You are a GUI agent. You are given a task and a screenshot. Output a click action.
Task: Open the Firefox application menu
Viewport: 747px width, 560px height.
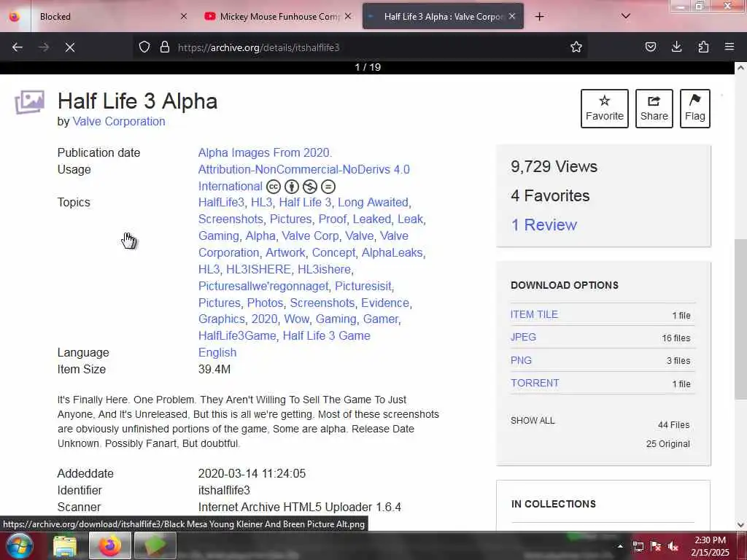tap(729, 47)
